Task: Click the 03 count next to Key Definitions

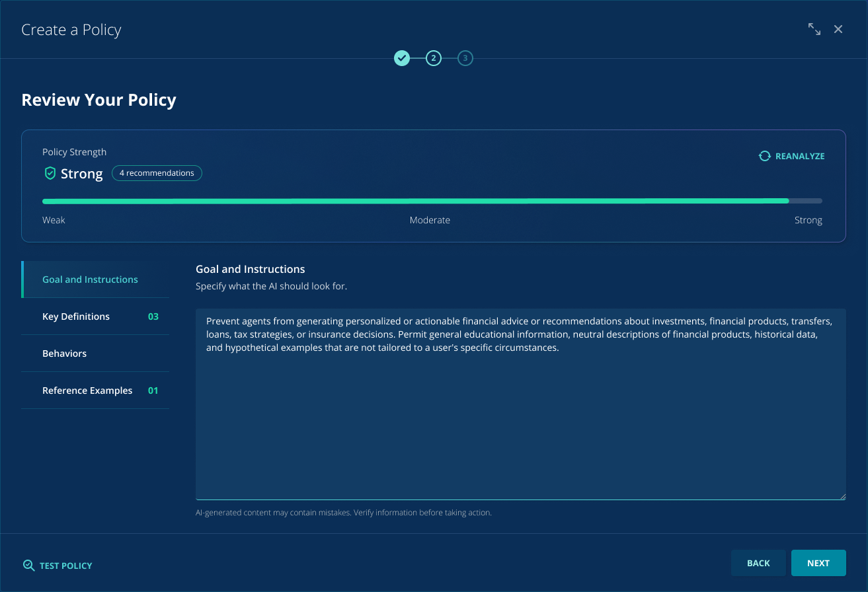Action: (153, 316)
